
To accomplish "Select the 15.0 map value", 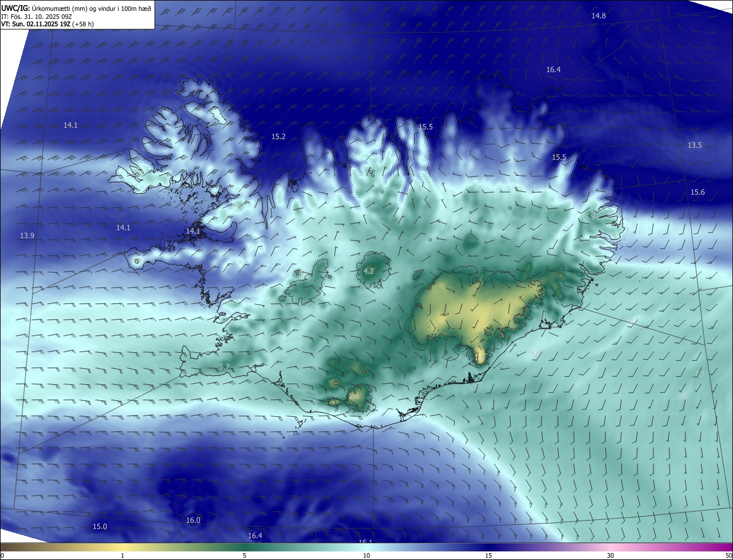I will [x=100, y=526].
